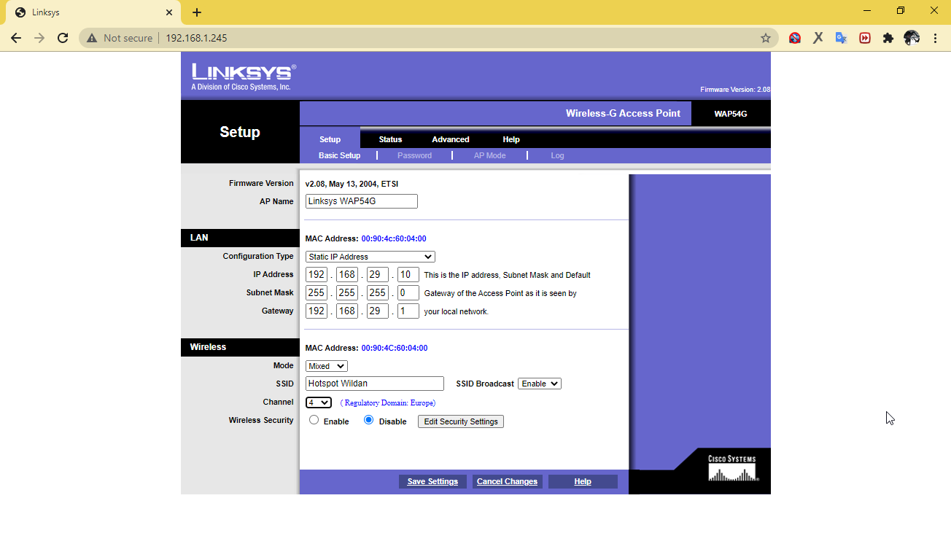Click the SSID field Hotspot Wildan
This screenshot has height=560, width=951.
tap(375, 384)
